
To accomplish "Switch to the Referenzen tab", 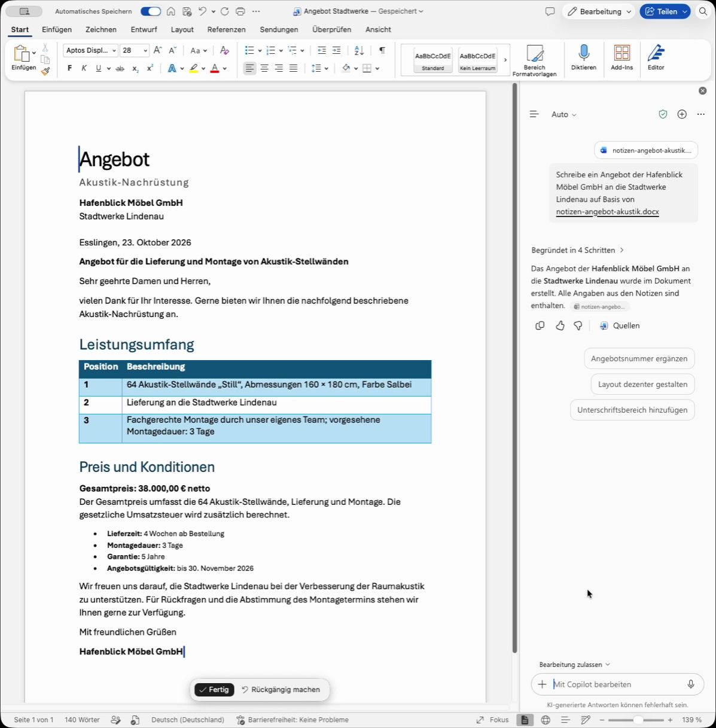I will coord(226,29).
